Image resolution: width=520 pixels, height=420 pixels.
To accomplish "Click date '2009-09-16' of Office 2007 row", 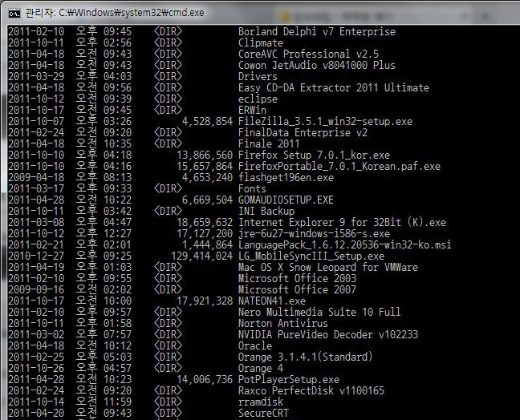I will (x=36, y=290).
